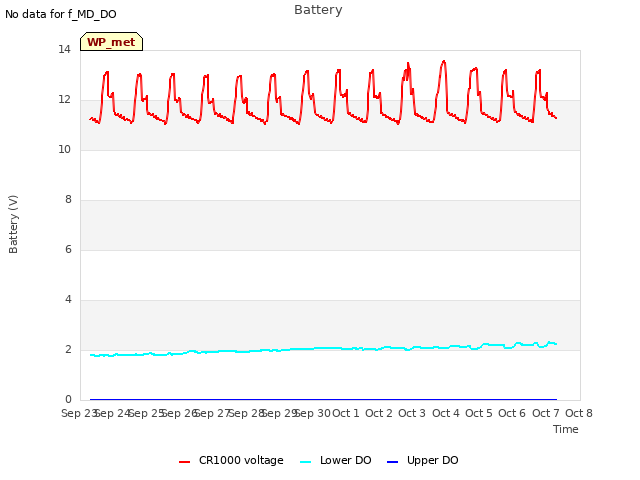The width and height of the screenshot is (640, 480).
Task: Click the blue Upper DO legend swatch
Action: point(392,462)
